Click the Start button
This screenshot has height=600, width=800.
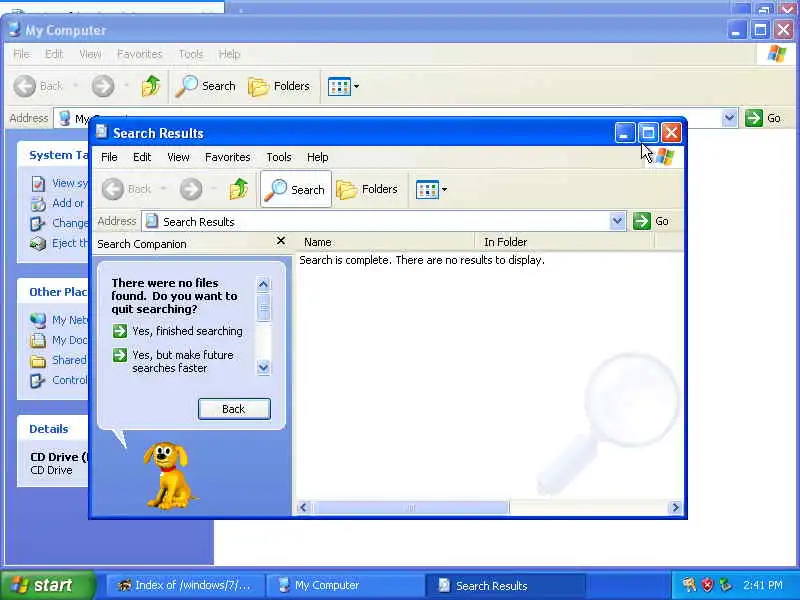47,585
